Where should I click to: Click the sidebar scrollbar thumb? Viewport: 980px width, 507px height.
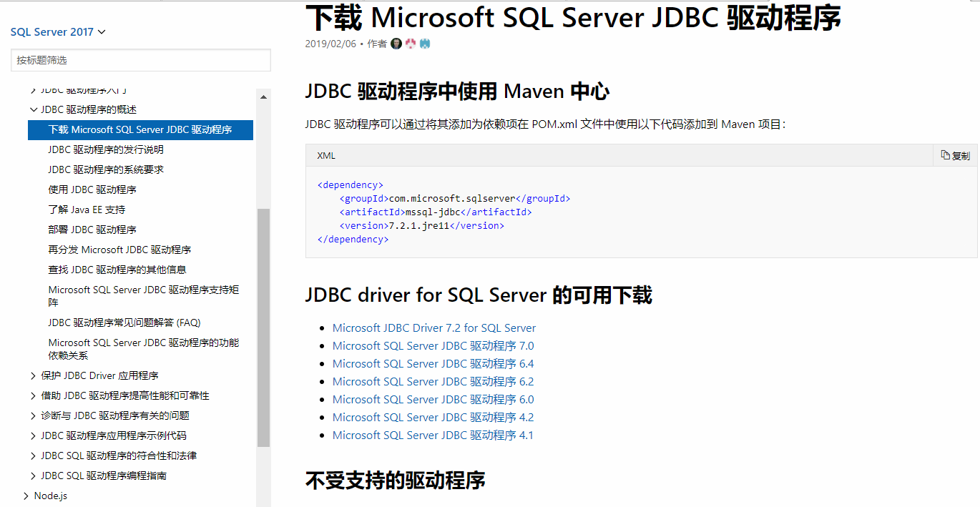pyautogui.click(x=263, y=328)
